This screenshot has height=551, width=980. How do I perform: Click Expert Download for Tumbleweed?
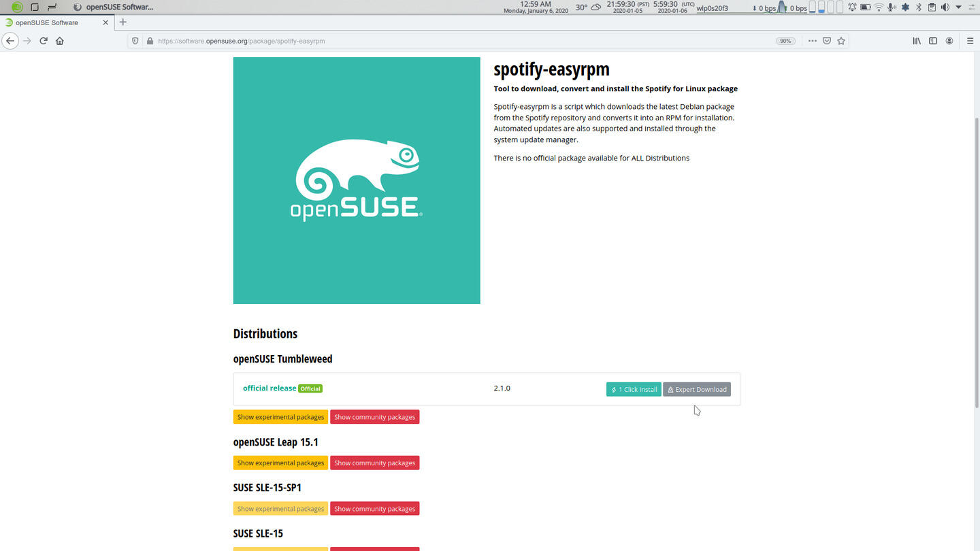(x=697, y=389)
